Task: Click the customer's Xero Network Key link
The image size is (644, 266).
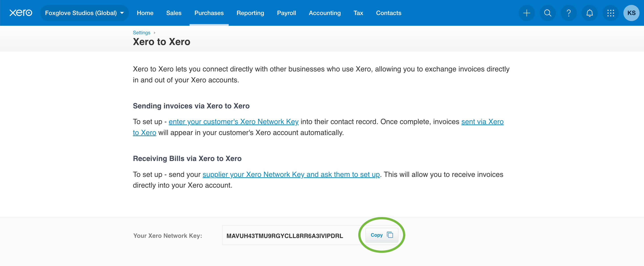Action: (x=233, y=122)
